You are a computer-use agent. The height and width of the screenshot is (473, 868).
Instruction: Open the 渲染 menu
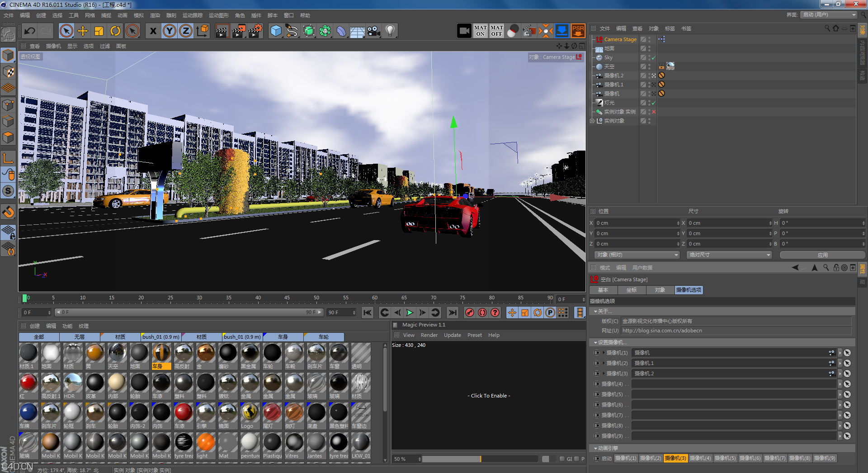click(x=155, y=15)
